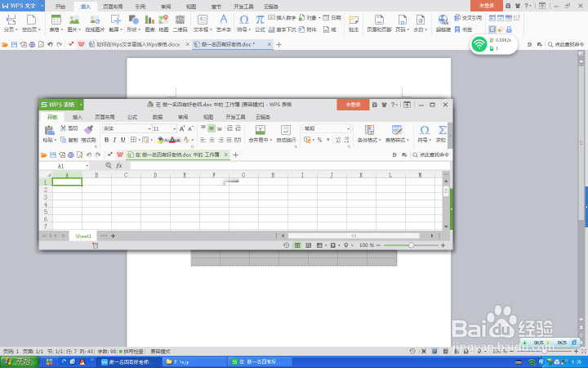Image resolution: width=588 pixels, height=368 pixels.
Task: Cut selection in WPS Spreadsheet
Action: pos(69,128)
